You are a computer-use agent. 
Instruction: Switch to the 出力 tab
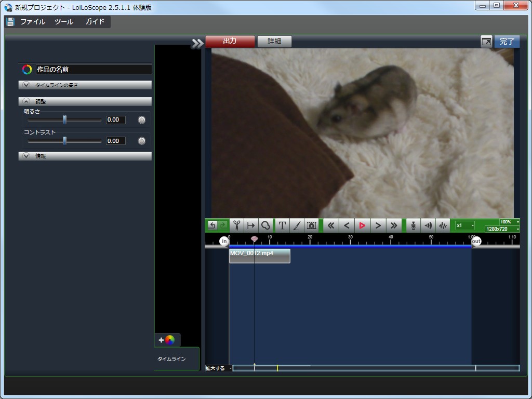[x=230, y=42]
